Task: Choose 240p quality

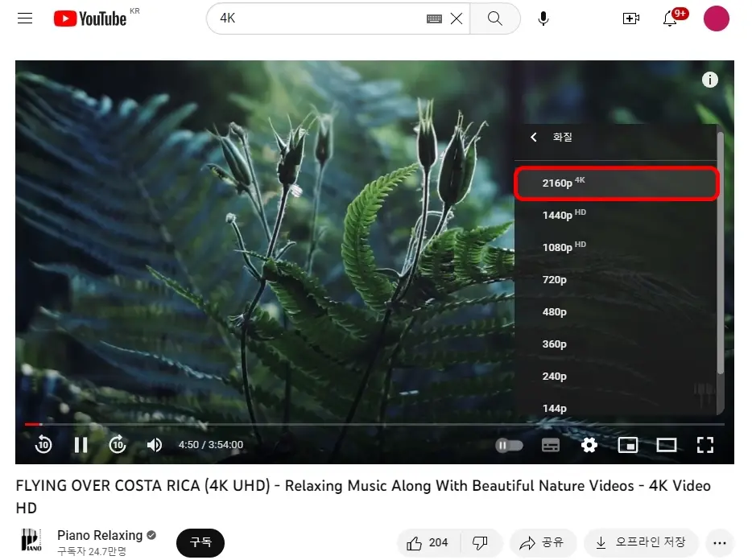Action: pyautogui.click(x=616, y=376)
